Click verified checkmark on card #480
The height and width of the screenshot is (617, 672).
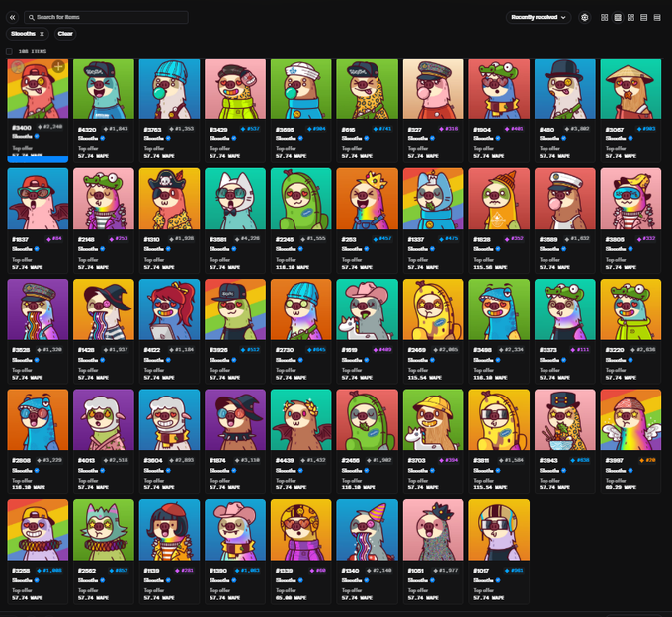(x=564, y=138)
